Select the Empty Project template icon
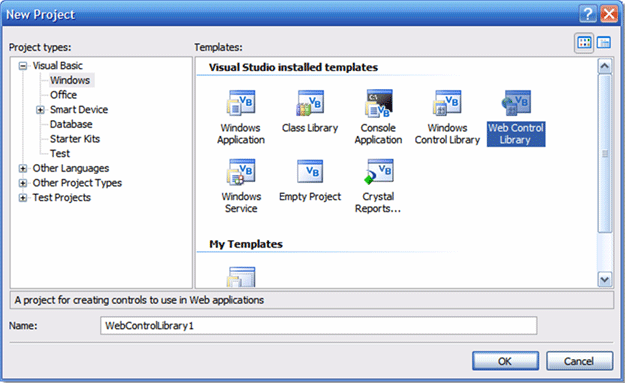The image size is (625, 383). [310, 171]
